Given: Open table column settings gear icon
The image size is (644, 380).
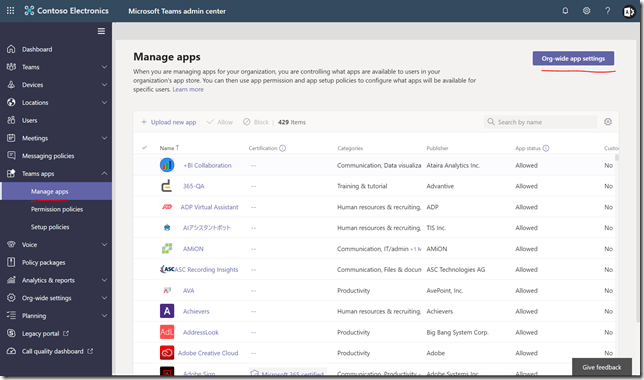Looking at the screenshot, I should tap(608, 122).
